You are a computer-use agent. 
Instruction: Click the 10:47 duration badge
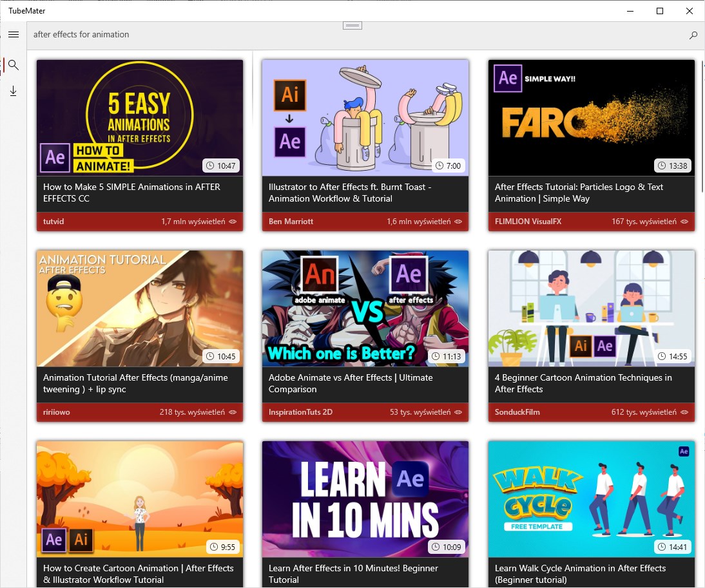click(221, 166)
